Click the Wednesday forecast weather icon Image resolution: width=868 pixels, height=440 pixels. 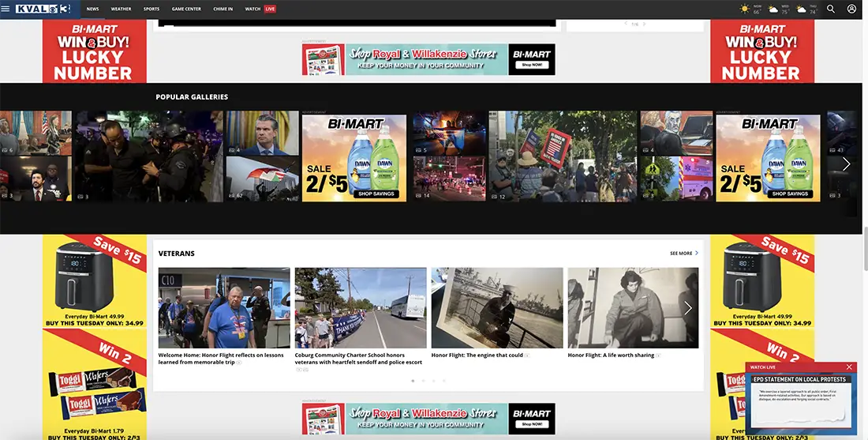coord(773,9)
